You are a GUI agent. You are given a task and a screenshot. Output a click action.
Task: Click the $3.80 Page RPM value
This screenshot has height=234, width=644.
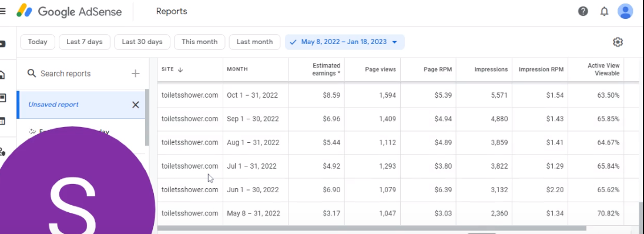pyautogui.click(x=443, y=166)
